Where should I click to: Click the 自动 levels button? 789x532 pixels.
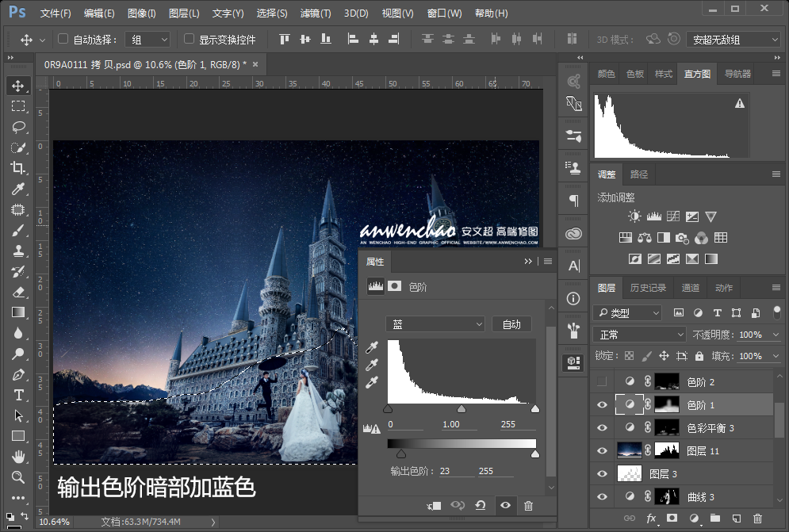pyautogui.click(x=511, y=324)
